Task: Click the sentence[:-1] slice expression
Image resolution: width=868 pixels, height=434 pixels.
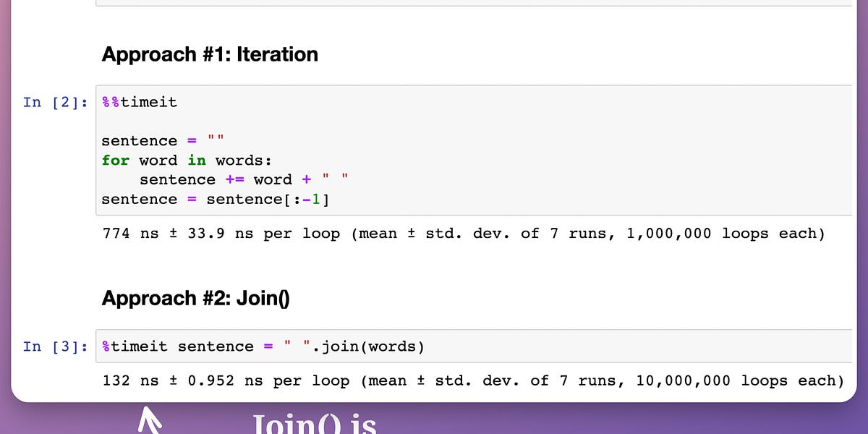Action: tap(268, 200)
